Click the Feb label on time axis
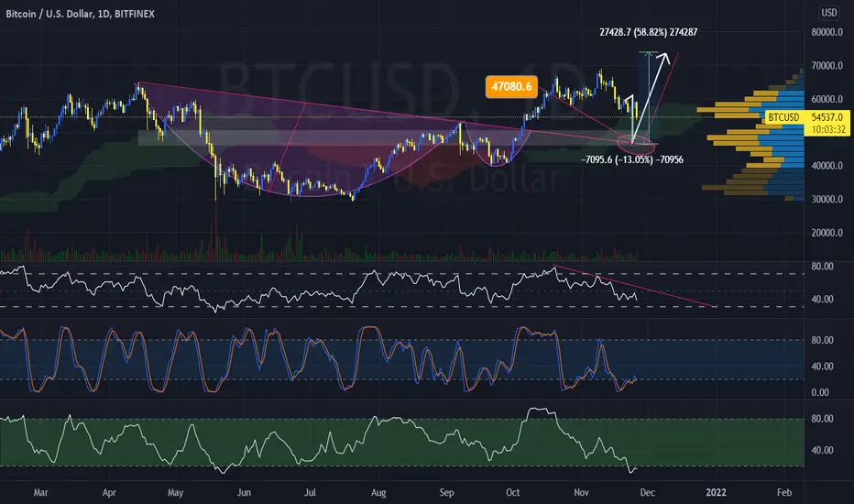Viewport: 854px width, 504px height. coord(783,493)
